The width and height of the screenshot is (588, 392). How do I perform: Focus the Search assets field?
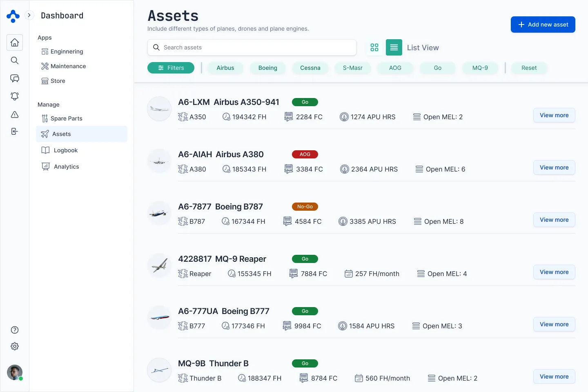[252, 47]
